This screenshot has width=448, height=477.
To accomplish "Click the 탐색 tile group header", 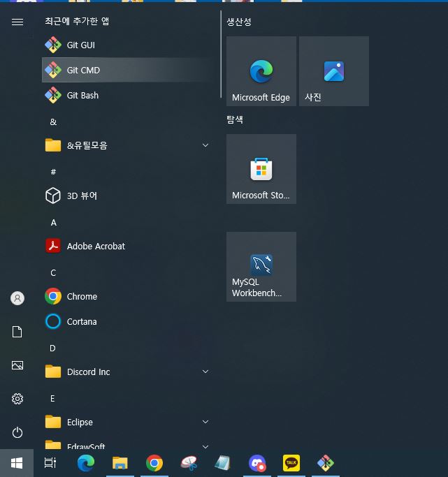I will coord(235,119).
